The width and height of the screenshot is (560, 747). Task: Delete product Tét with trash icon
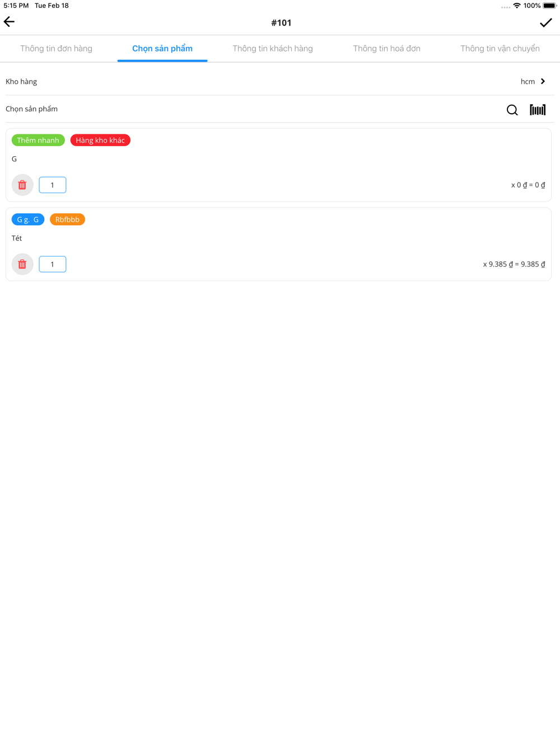(22, 264)
